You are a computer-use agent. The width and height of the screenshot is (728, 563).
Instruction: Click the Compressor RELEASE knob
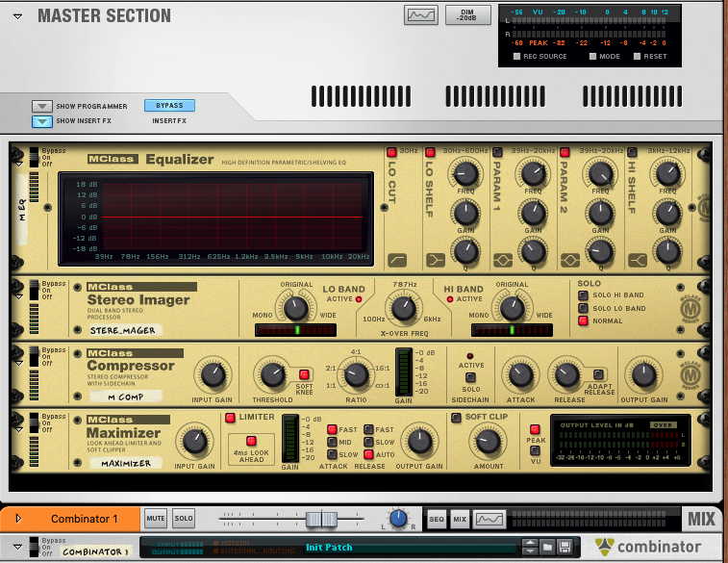click(566, 375)
